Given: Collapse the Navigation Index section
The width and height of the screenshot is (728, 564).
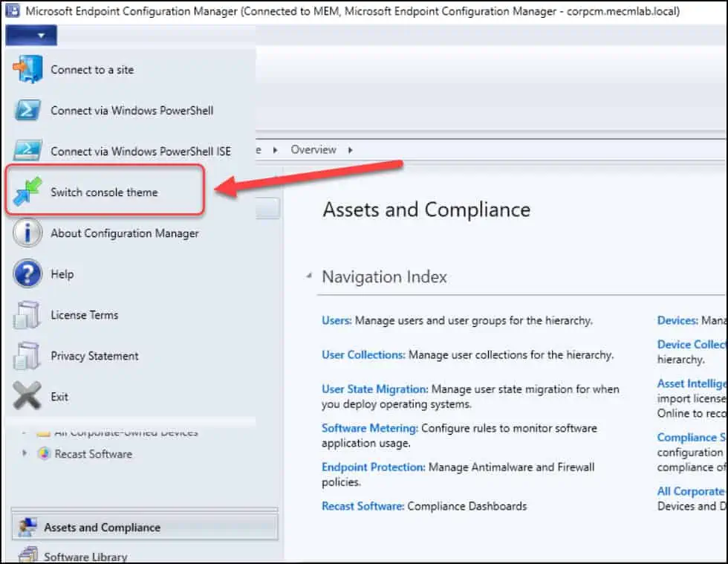Looking at the screenshot, I should (309, 276).
